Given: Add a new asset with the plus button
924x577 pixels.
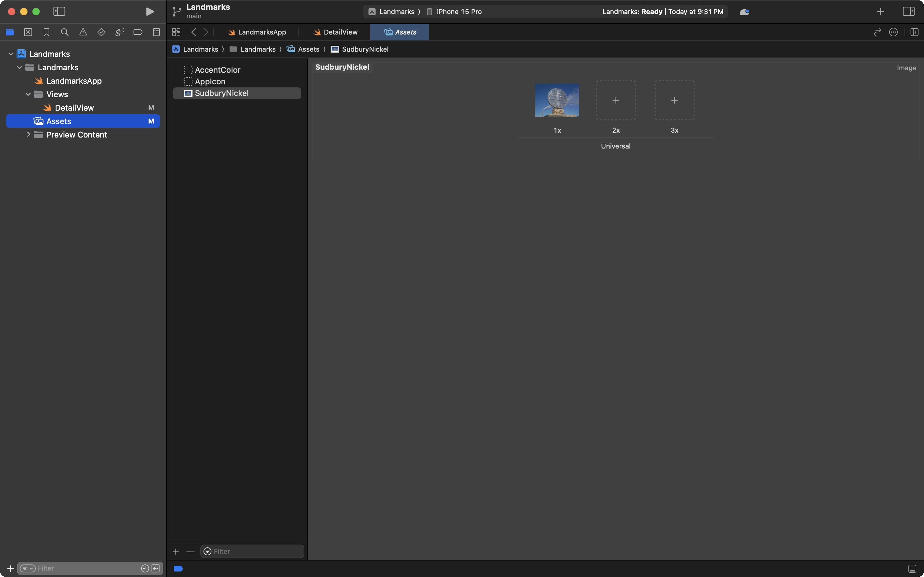Looking at the screenshot, I should [x=176, y=551].
